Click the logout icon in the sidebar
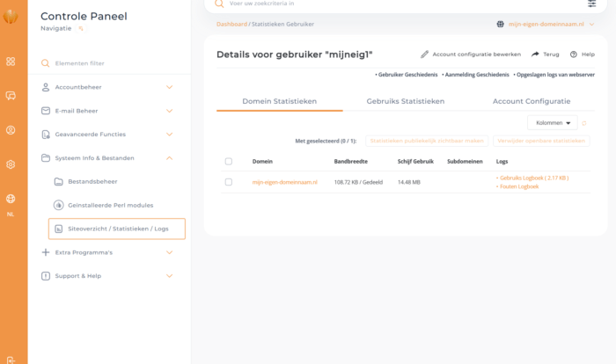616x364 pixels. click(11, 360)
